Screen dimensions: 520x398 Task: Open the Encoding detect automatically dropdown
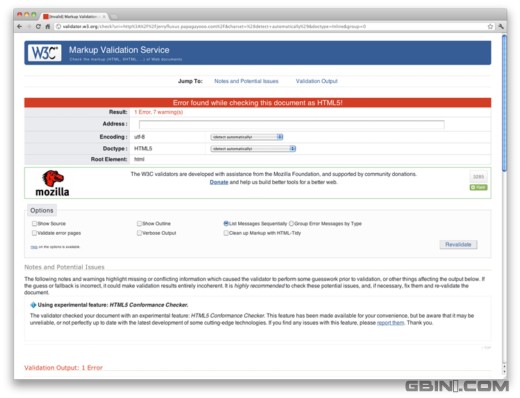click(x=247, y=137)
